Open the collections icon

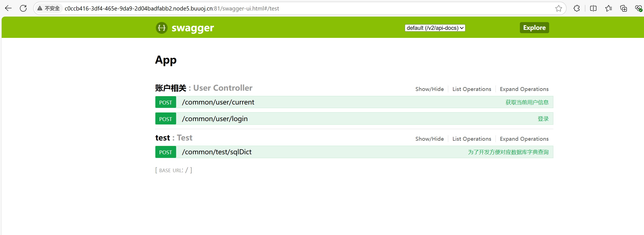click(x=624, y=8)
